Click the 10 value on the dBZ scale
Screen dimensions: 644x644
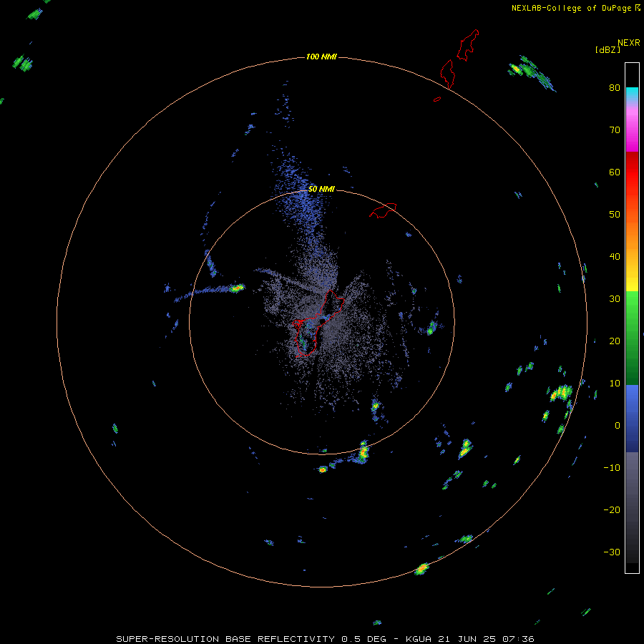[x=615, y=384]
